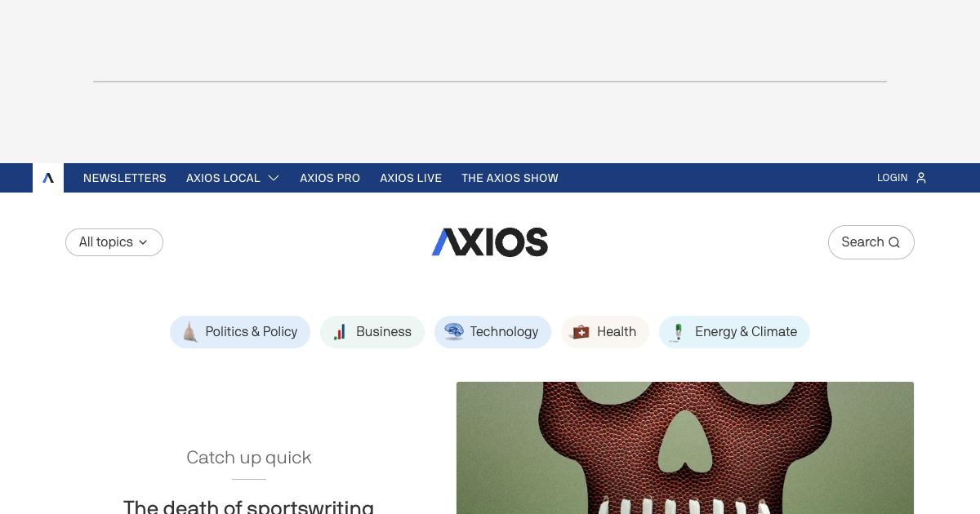
Task: Click the large AXIOS logo
Action: click(x=489, y=241)
